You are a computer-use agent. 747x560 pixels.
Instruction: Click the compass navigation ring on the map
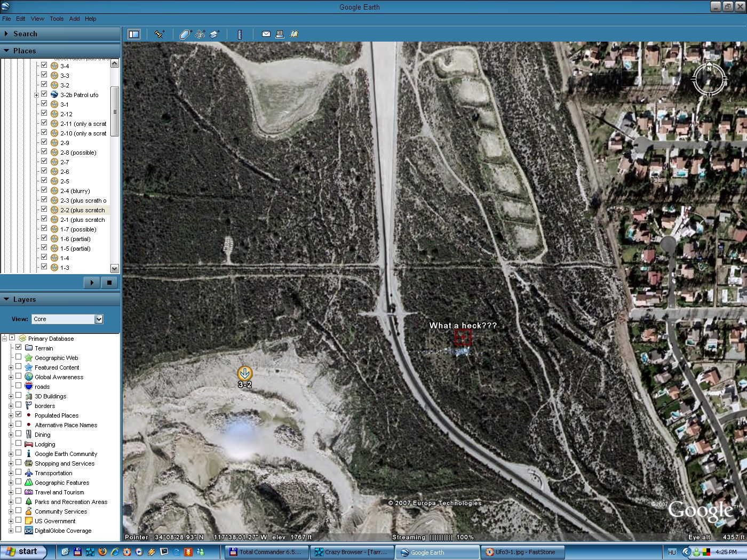(x=709, y=79)
